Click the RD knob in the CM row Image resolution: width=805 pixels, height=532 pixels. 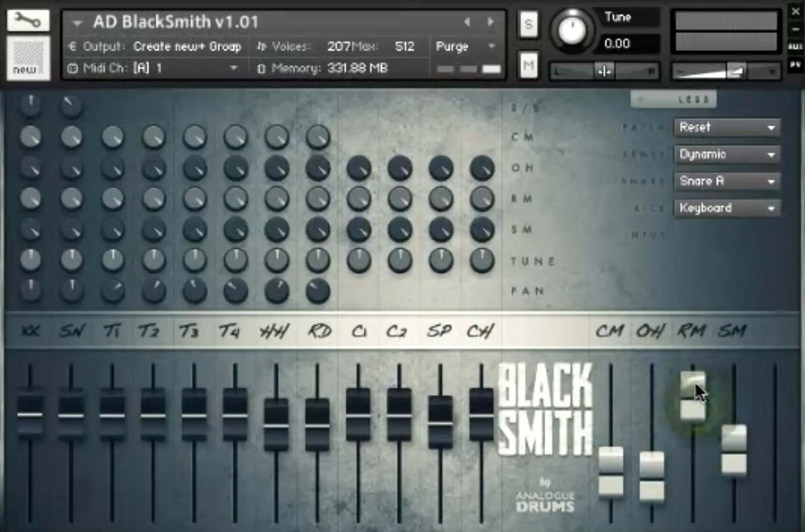point(318,137)
